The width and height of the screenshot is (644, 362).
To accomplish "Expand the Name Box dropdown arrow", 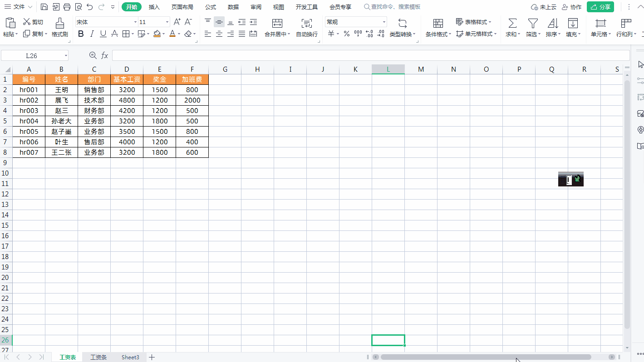I will point(66,55).
